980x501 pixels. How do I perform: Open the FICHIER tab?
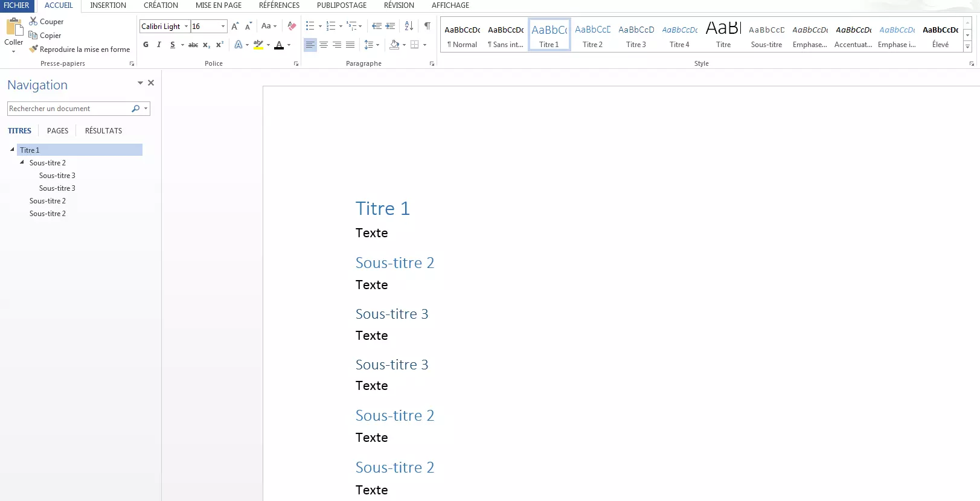16,5
